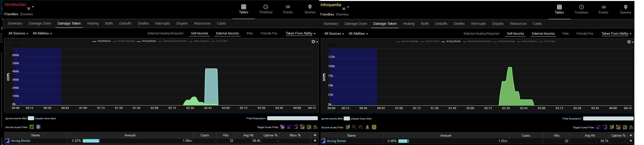
Task: Open the Arcing Bonds link in Infrequentia table
Action: 336,141
